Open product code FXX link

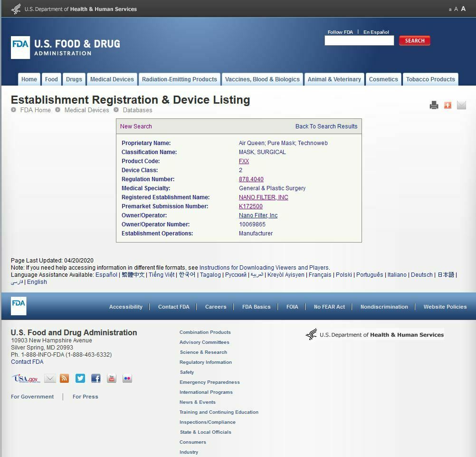(x=244, y=161)
